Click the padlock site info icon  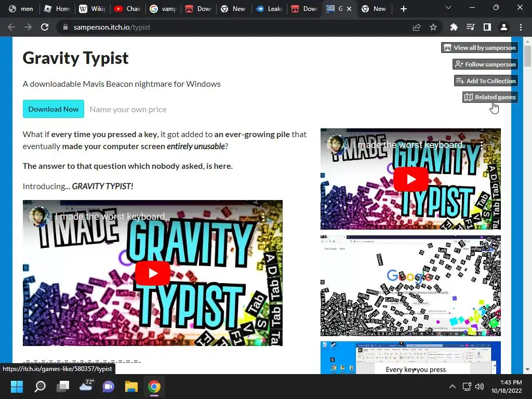click(65, 27)
